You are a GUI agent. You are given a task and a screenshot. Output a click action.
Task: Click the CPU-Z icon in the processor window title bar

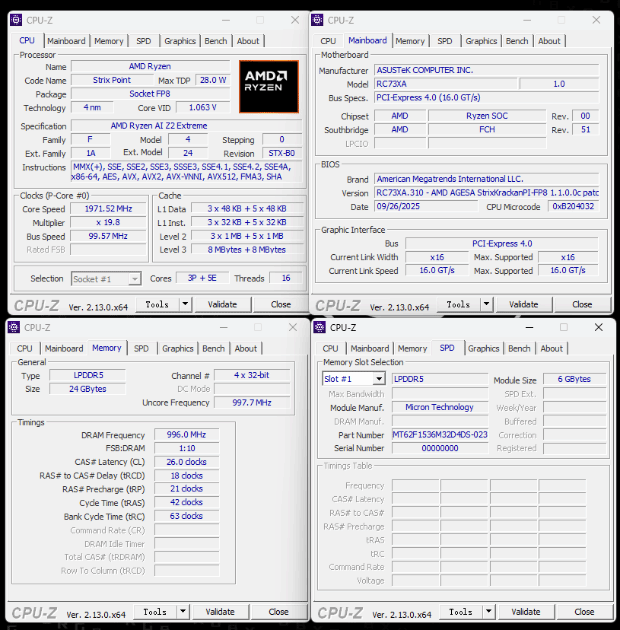[x=17, y=20]
